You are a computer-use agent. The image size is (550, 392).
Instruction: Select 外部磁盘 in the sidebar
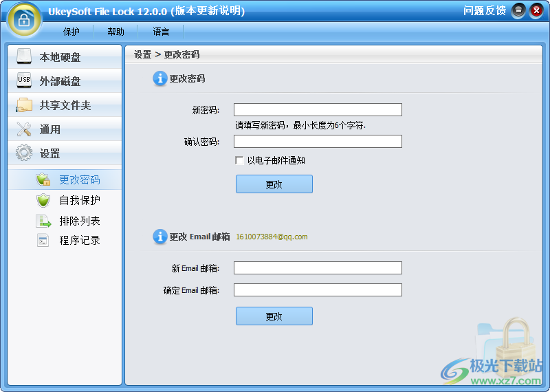[65, 80]
